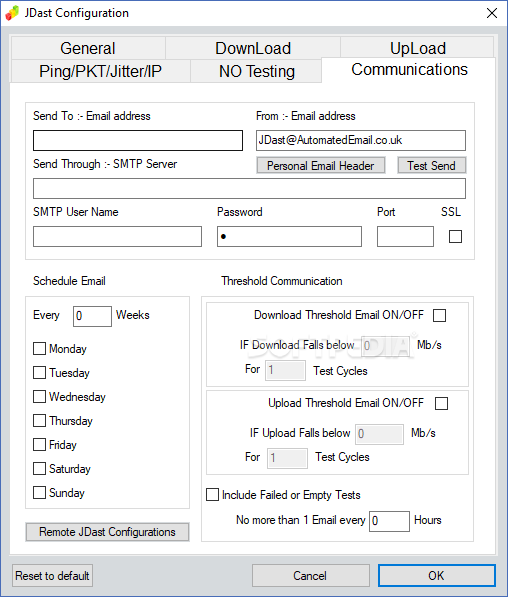Select the Ping/PKT/Jitter/IP tab
Viewport: 508px width, 597px height.
(101, 71)
